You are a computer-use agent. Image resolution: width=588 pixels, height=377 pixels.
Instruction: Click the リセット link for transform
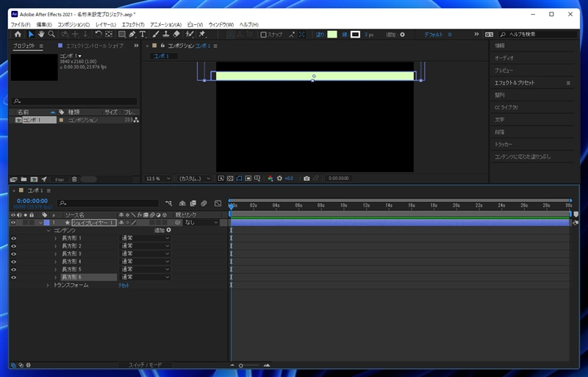tap(124, 285)
